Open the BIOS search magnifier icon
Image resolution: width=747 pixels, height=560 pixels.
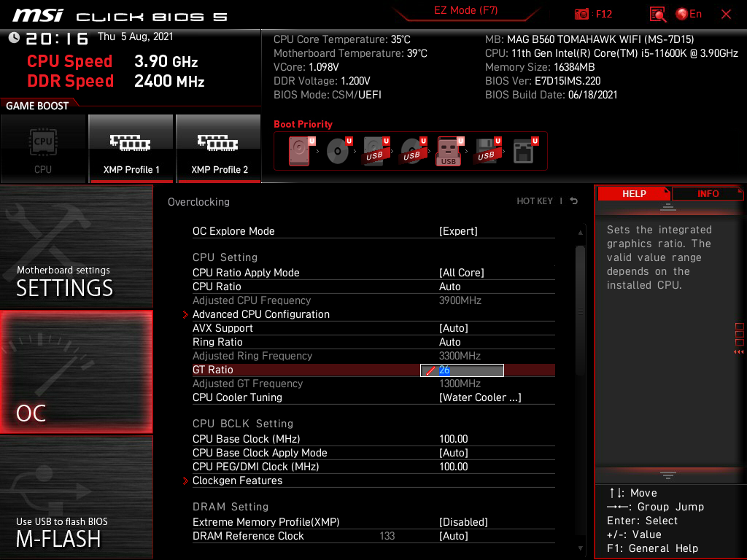tap(657, 15)
